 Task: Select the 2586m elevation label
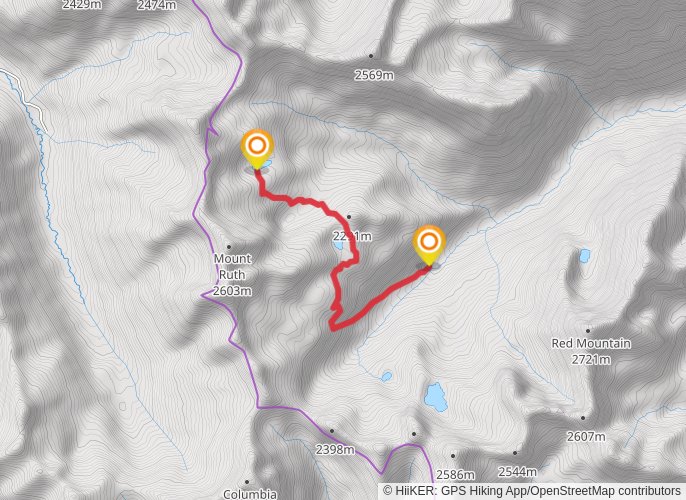pyautogui.click(x=455, y=474)
